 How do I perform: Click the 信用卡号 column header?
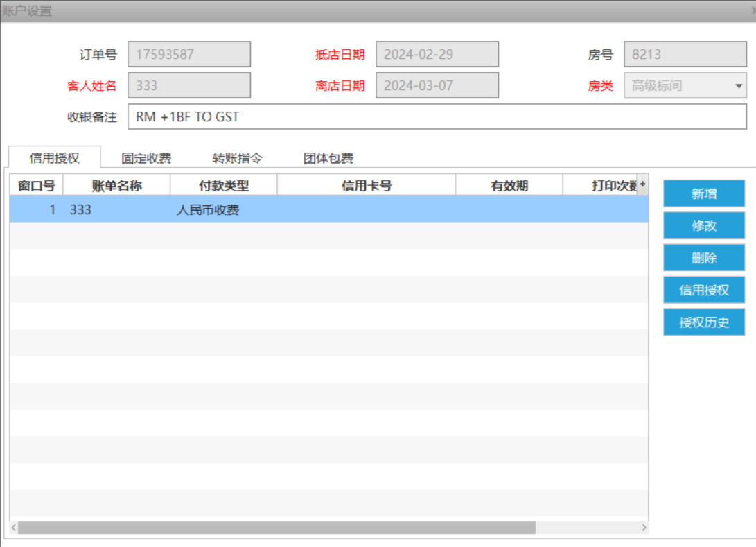(366, 185)
